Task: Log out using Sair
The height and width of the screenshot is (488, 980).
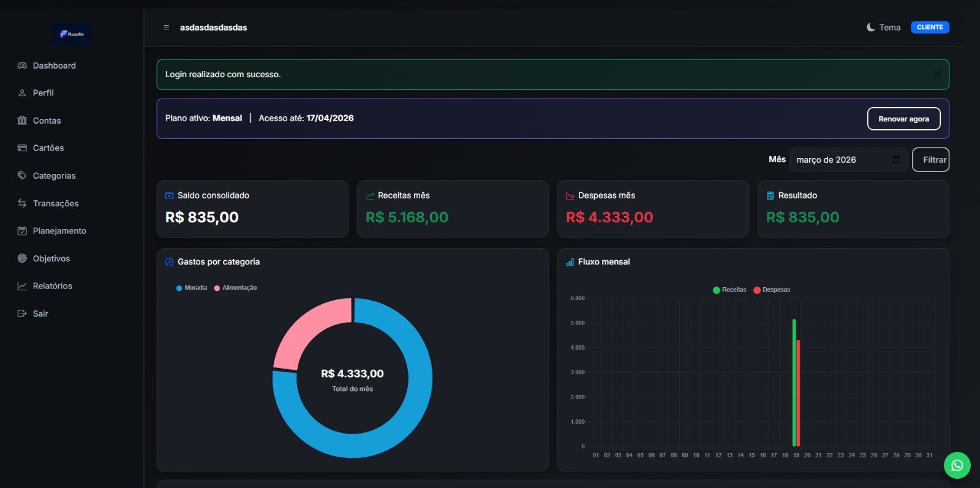Action: (40, 313)
